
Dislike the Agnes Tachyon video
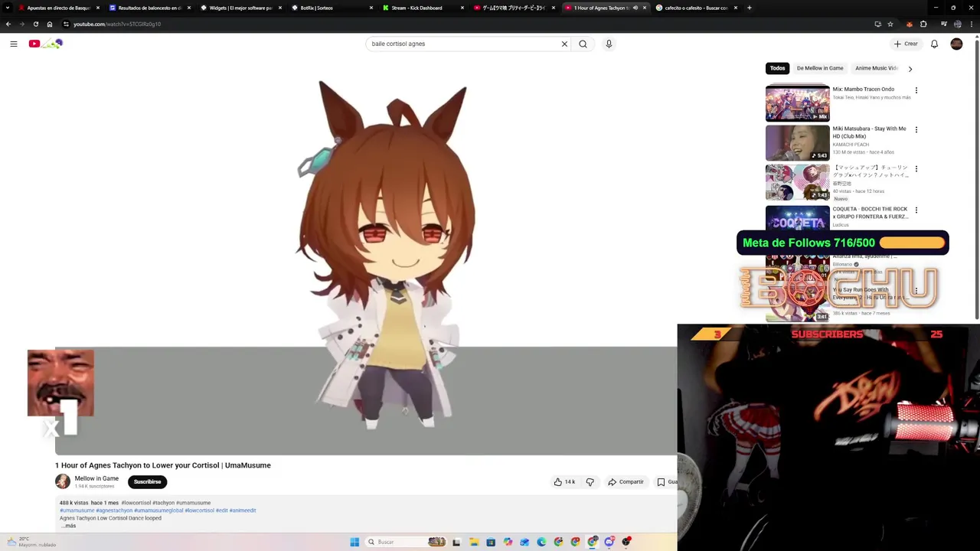590,482
